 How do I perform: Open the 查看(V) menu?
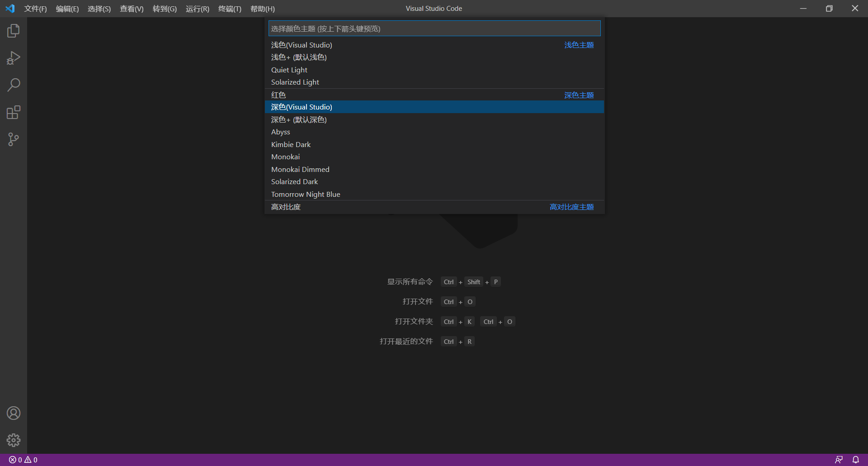click(132, 9)
